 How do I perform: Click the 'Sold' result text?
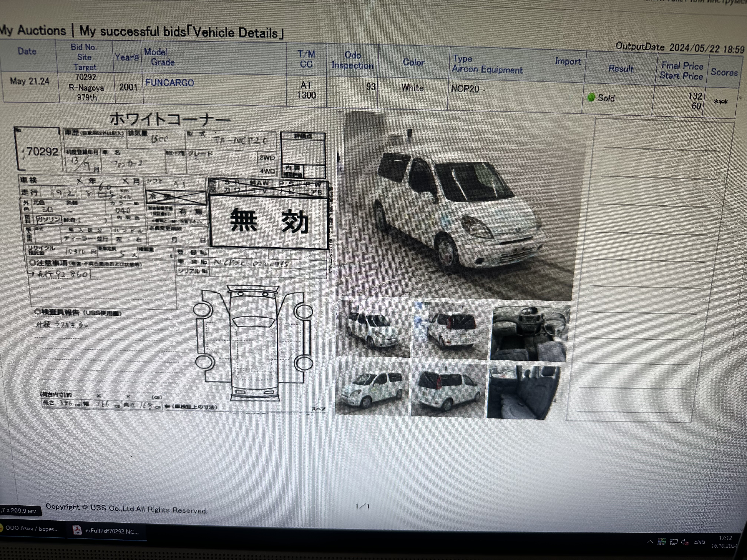[606, 98]
